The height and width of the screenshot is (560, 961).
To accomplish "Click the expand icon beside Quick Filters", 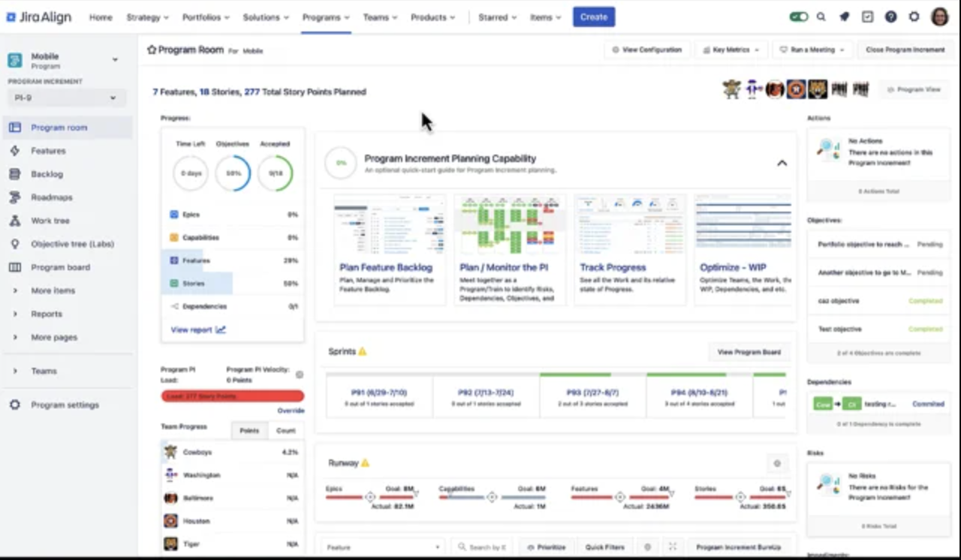I will click(x=673, y=547).
